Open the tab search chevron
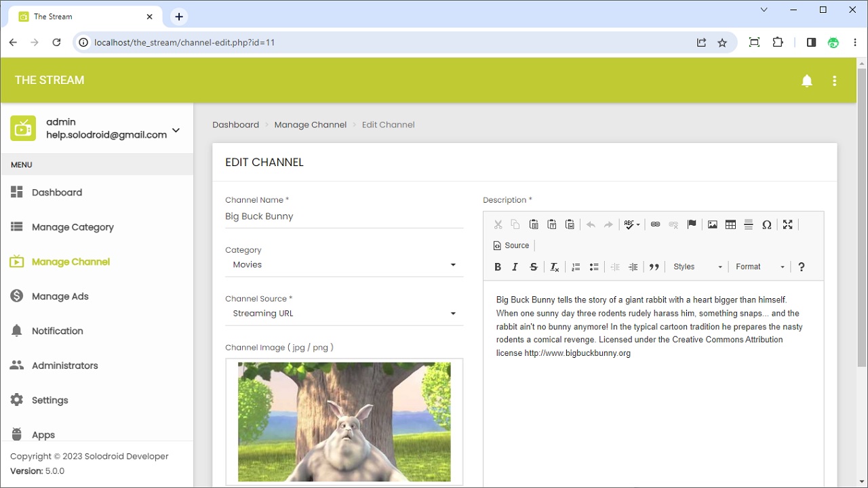The width and height of the screenshot is (868, 488). tap(764, 10)
